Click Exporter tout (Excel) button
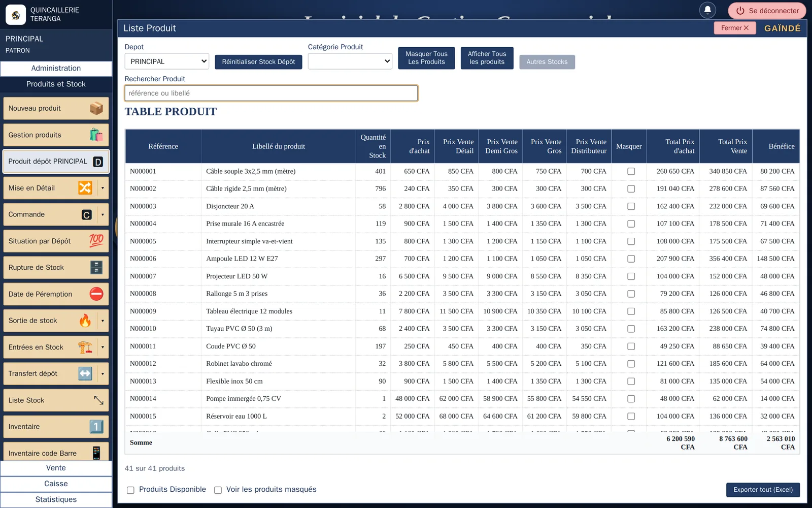This screenshot has width=812, height=508. [x=763, y=490]
